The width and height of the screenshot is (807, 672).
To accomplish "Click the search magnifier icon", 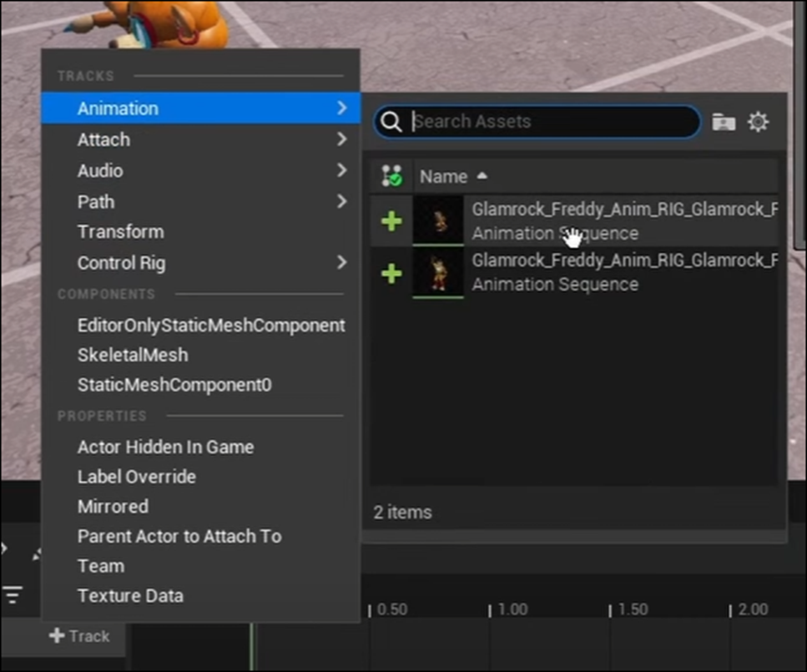I will click(x=391, y=122).
